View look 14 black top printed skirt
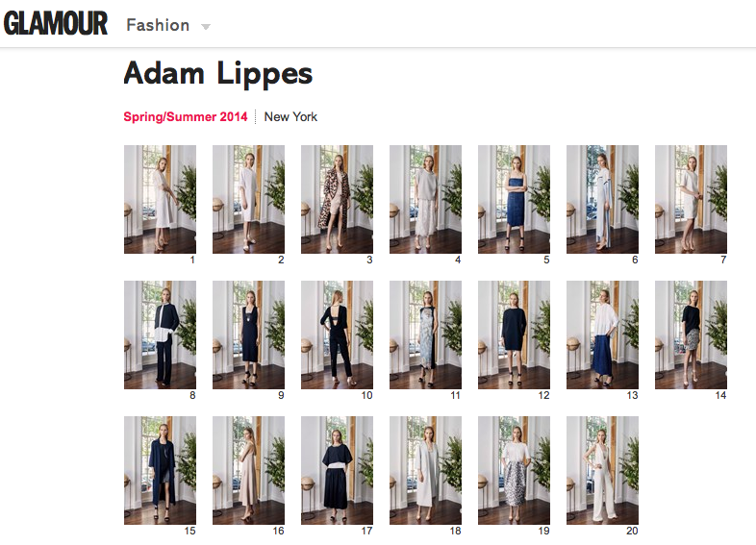 click(x=691, y=334)
